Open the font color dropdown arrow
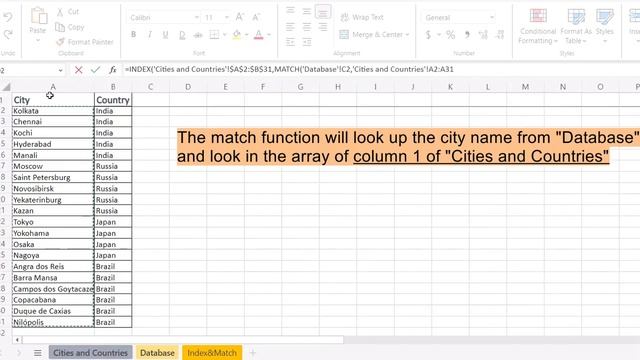Image resolution: width=640 pixels, height=360 pixels. tap(269, 35)
